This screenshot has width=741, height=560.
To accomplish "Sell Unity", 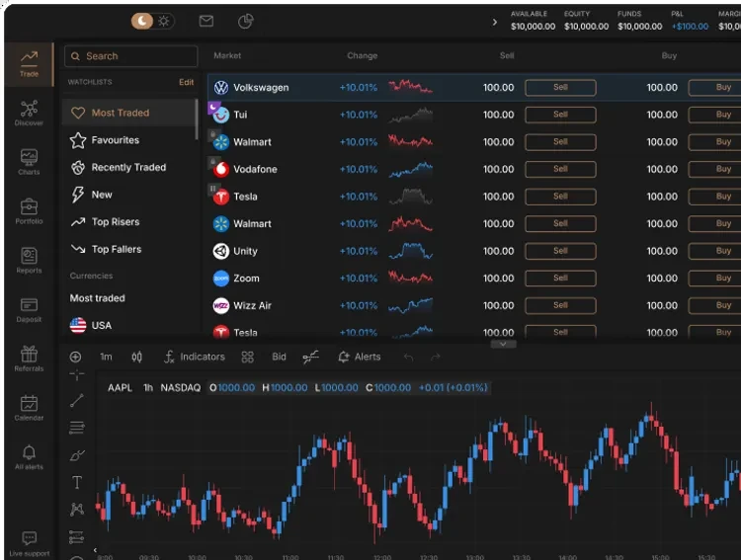I will [560, 251].
